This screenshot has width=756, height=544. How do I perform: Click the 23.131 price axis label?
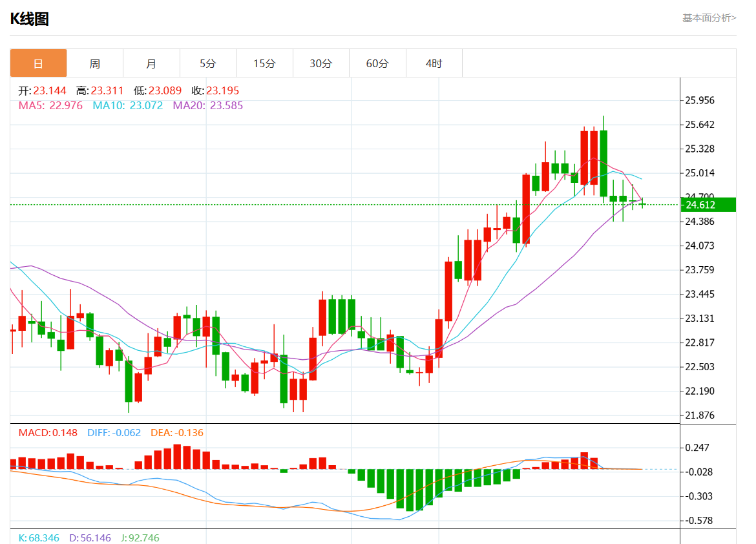pos(700,319)
